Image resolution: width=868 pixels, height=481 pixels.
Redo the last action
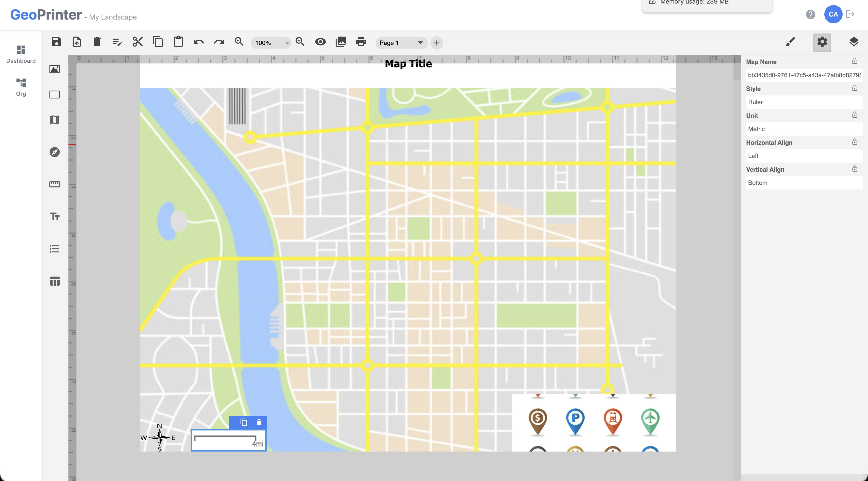click(x=219, y=42)
